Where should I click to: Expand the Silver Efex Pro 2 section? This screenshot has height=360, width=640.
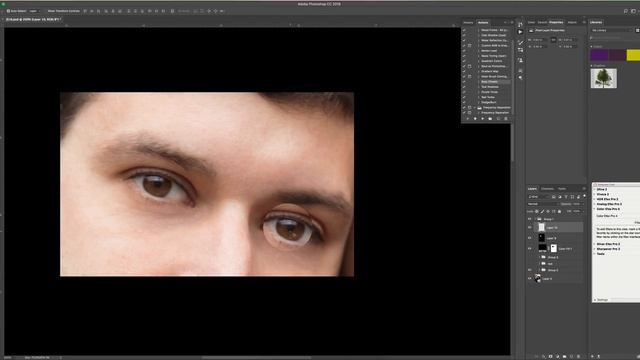point(595,244)
